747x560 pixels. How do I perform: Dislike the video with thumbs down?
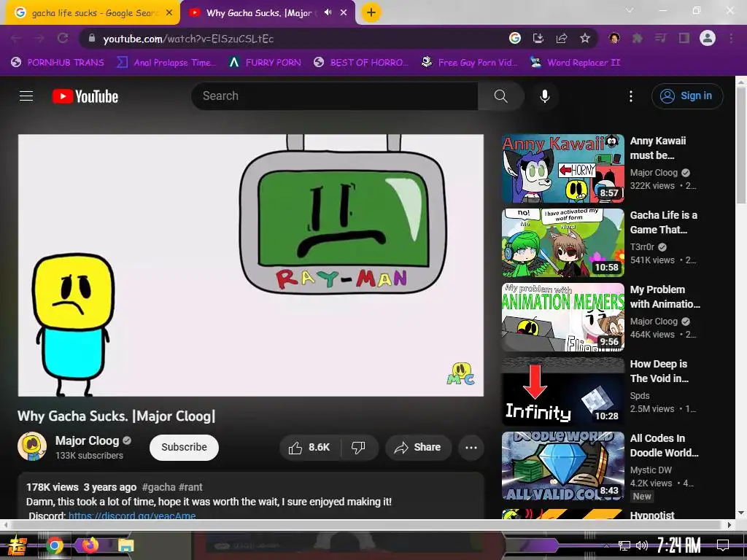(358, 448)
